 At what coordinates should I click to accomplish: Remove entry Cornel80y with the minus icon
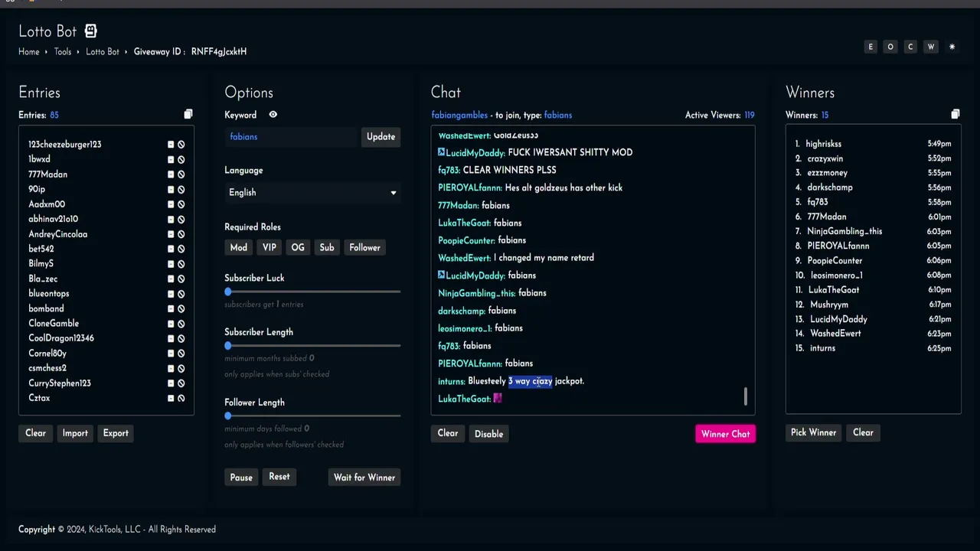point(171,353)
